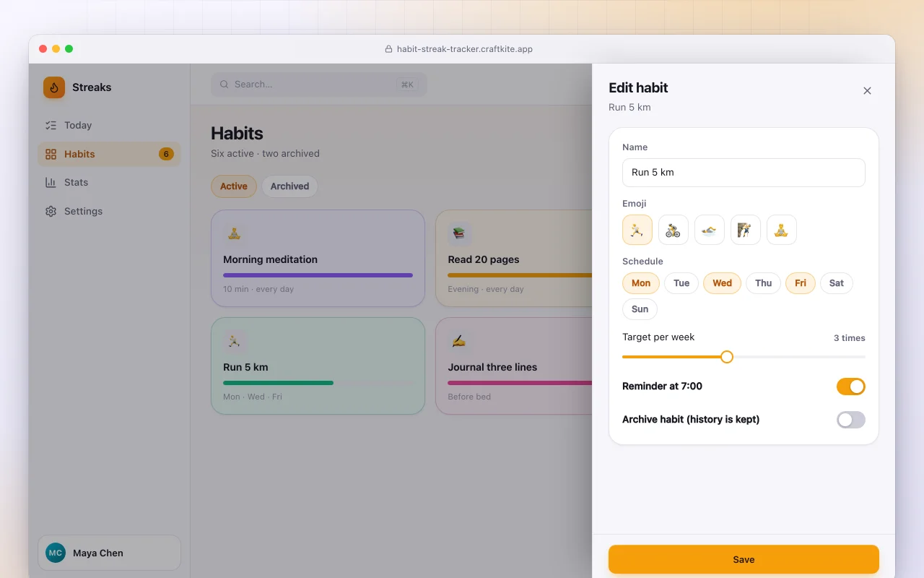This screenshot has width=924, height=578.
Task: Click the emoji on the Morning meditation card
Action: pos(234,233)
